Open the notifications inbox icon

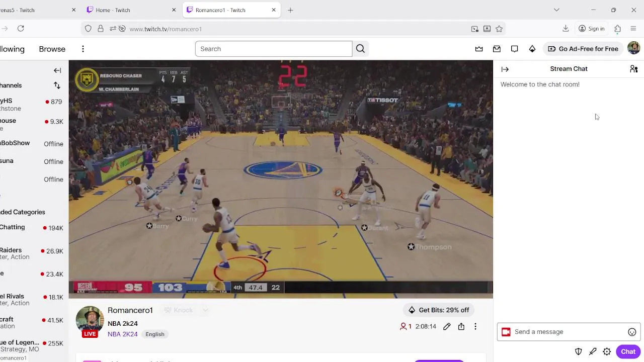pos(497,49)
